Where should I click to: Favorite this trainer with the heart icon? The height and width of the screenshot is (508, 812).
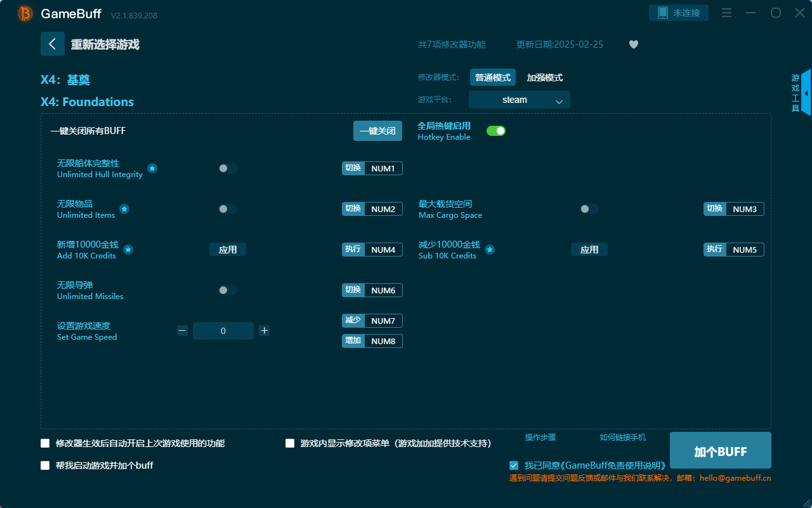[x=633, y=44]
